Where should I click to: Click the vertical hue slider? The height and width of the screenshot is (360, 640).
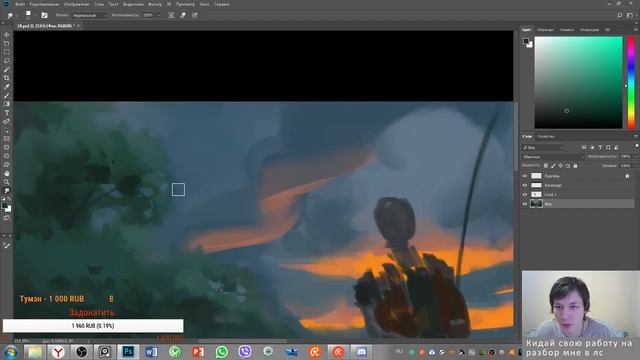pos(631,82)
